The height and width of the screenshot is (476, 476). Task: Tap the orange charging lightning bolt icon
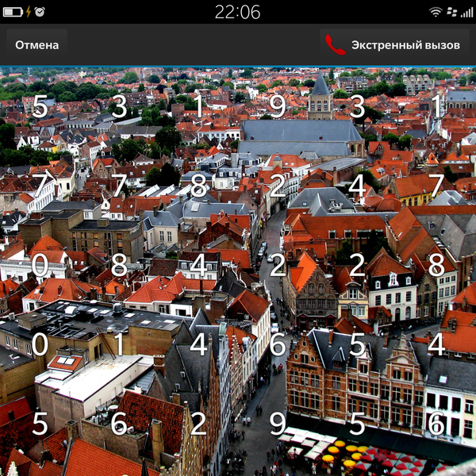29,12
